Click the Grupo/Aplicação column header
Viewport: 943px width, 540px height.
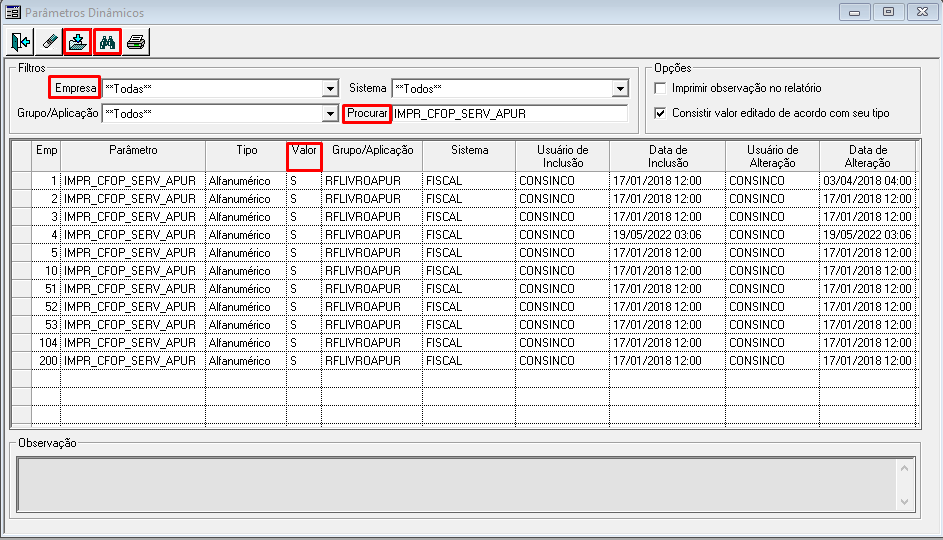click(x=372, y=156)
